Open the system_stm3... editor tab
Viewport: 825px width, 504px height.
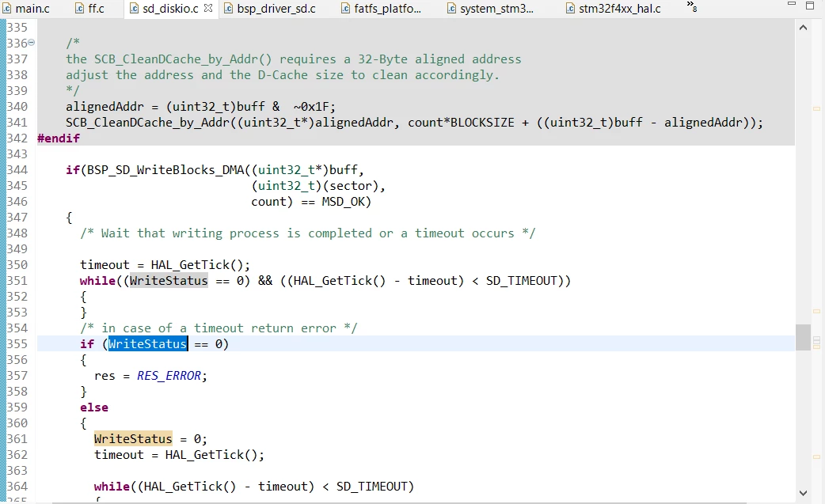(490, 9)
